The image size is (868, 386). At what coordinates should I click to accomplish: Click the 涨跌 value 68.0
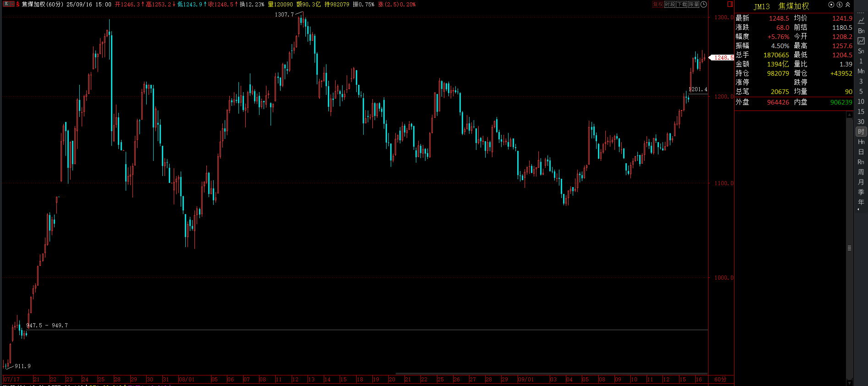click(783, 28)
